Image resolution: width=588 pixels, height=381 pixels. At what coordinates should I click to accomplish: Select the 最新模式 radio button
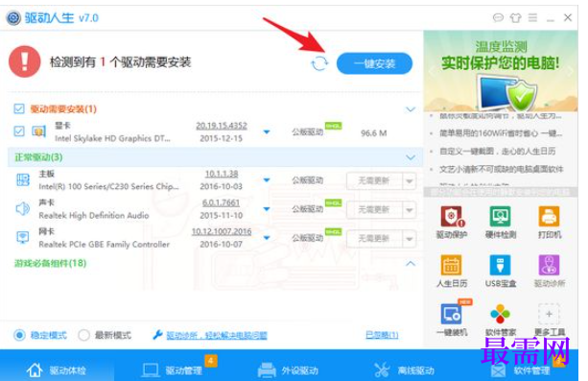[83, 335]
